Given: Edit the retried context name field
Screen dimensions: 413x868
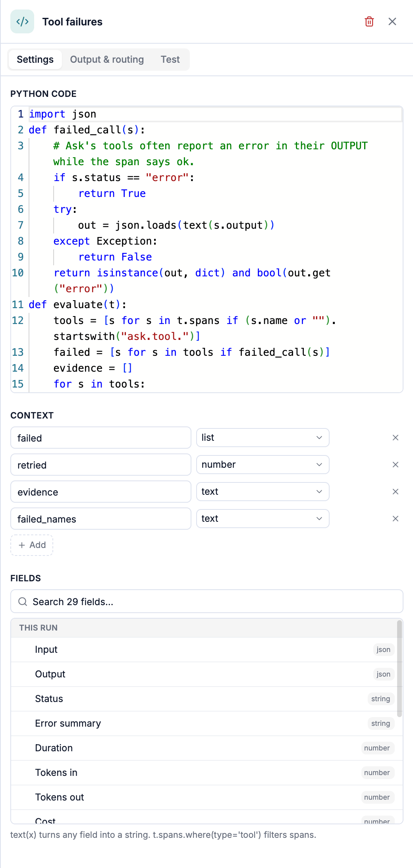Looking at the screenshot, I should 101,465.
